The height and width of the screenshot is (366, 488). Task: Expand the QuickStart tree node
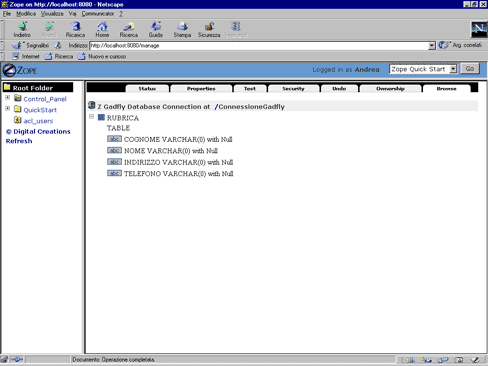[7, 108]
